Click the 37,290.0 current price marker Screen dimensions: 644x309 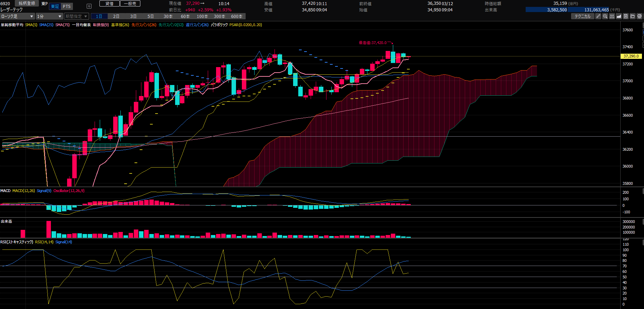[631, 56]
